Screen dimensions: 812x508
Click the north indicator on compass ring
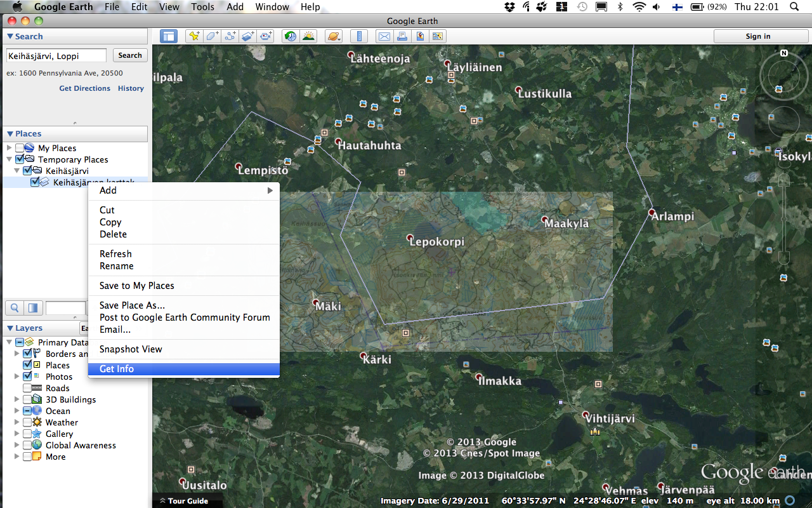pos(784,53)
